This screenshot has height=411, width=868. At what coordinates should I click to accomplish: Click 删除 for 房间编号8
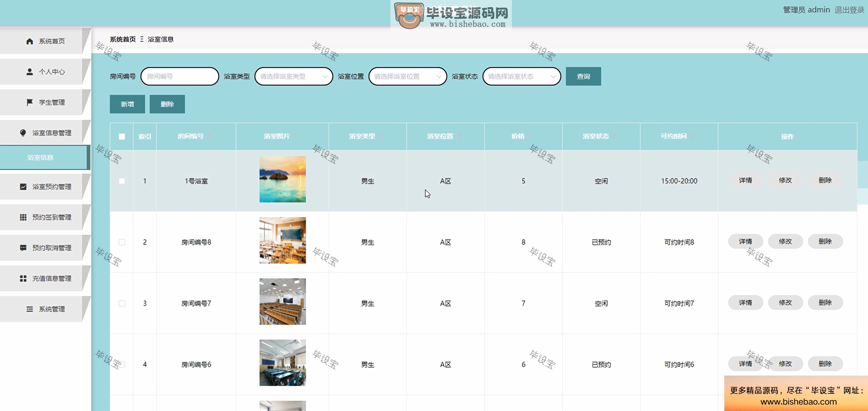pos(825,241)
